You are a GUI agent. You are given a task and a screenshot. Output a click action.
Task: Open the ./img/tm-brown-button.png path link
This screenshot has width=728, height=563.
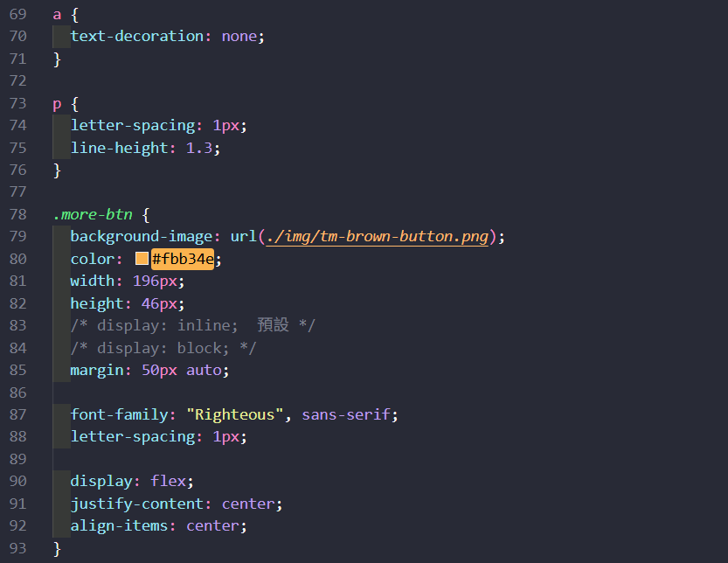[x=377, y=237]
